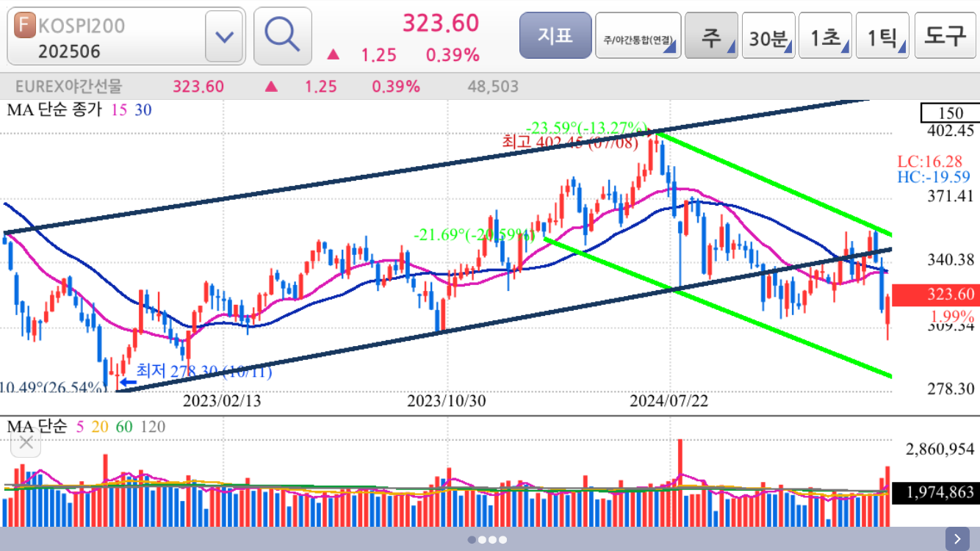Viewport: 980px width, 551px height.
Task: Open the 도구 tools menu
Action: point(944,35)
